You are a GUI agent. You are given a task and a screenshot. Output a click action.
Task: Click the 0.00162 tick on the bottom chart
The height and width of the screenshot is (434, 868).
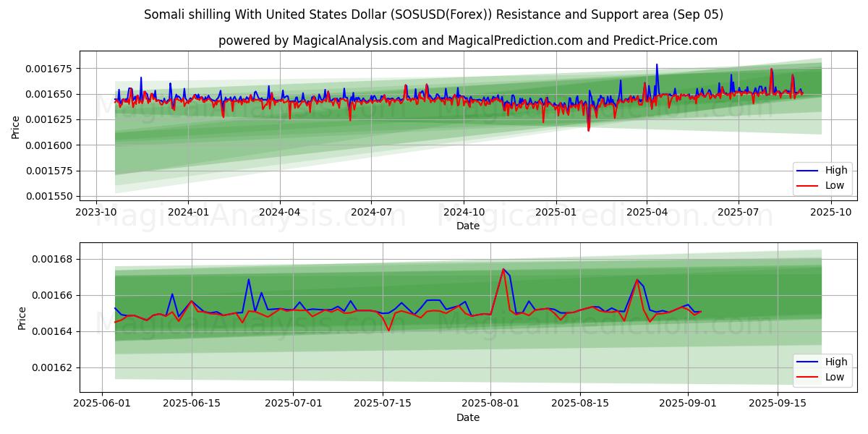pos(54,367)
